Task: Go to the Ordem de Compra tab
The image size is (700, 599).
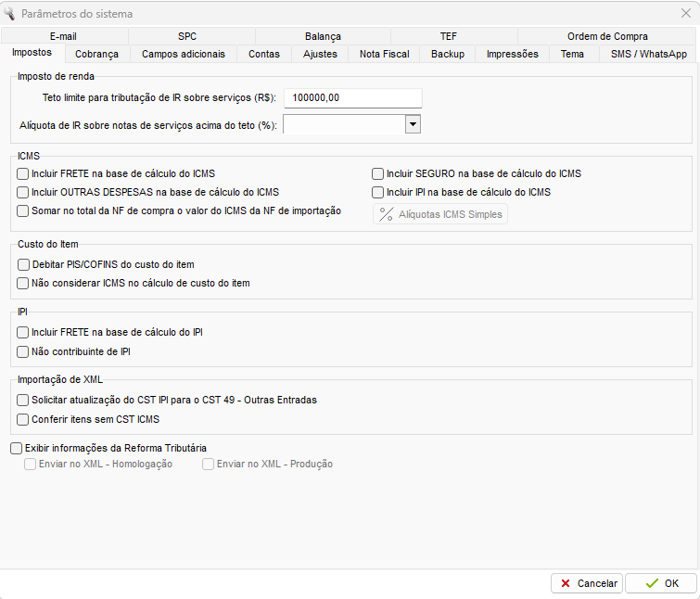Action: click(x=607, y=36)
